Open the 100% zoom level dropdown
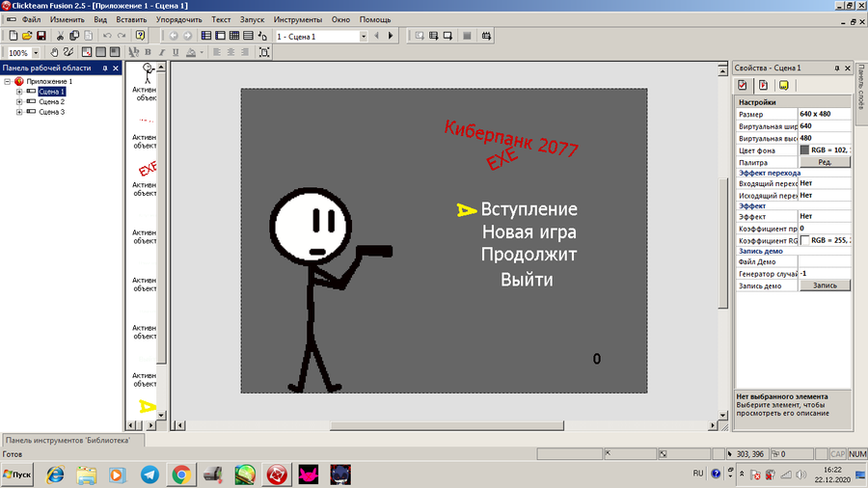The height and width of the screenshot is (488, 868). pos(36,53)
